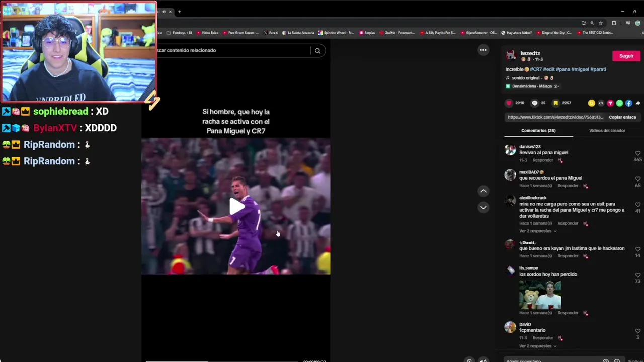
Task: Expand replies under alexillolcrack's comment
Action: (x=538, y=231)
